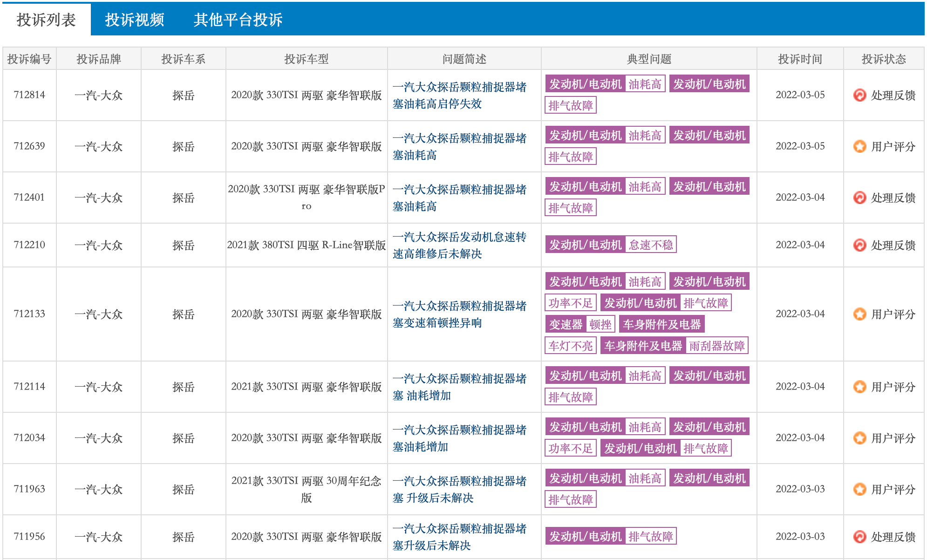Open link 颗粒捕捉器堵塞变速箱顿挫异响

point(459,314)
